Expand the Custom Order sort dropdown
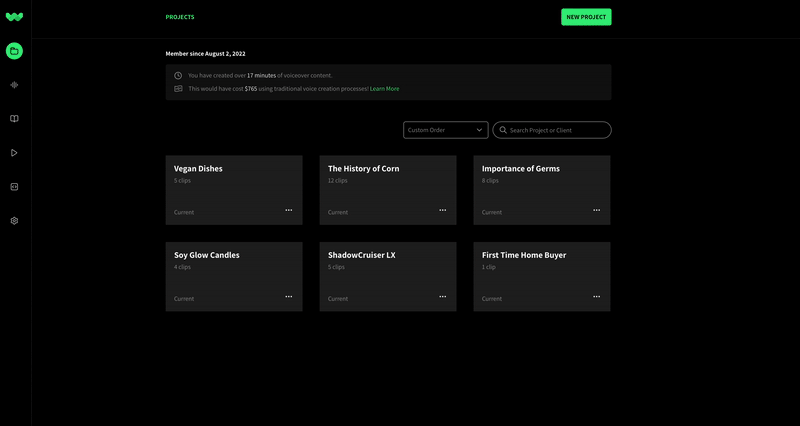Viewport: 800px width, 426px height. (x=445, y=130)
